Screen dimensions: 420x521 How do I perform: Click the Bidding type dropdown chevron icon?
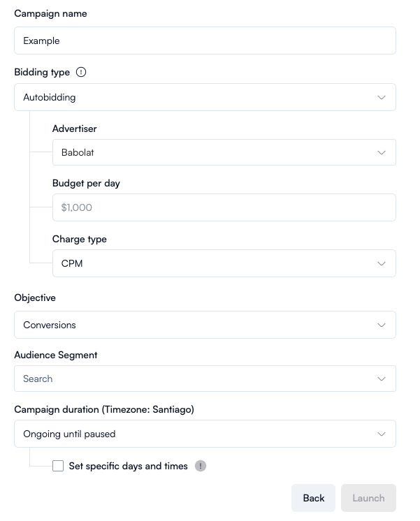pyautogui.click(x=382, y=98)
